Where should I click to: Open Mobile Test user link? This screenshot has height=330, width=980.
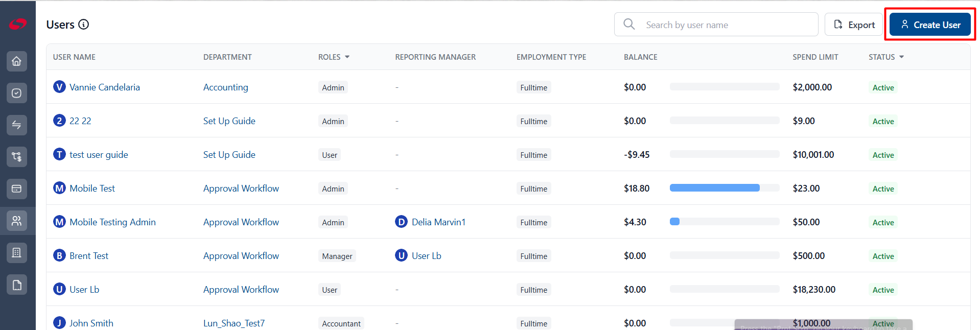coord(92,188)
